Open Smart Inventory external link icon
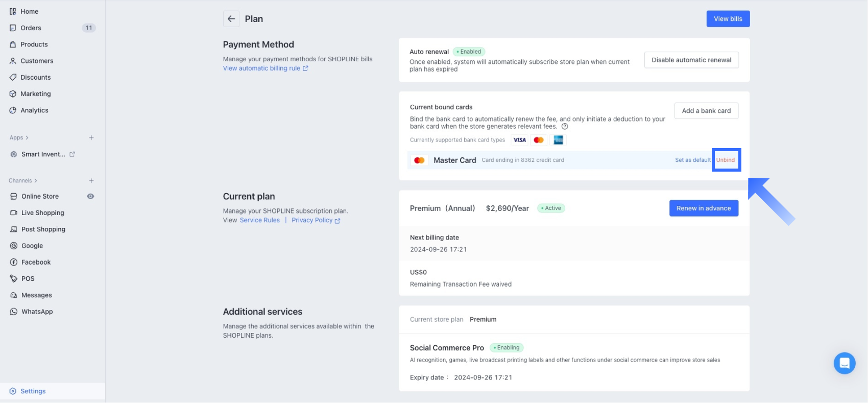 pyautogui.click(x=73, y=154)
